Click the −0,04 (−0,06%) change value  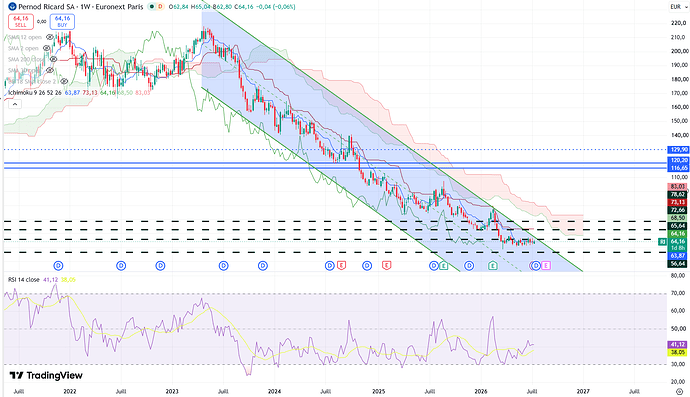tap(275, 7)
